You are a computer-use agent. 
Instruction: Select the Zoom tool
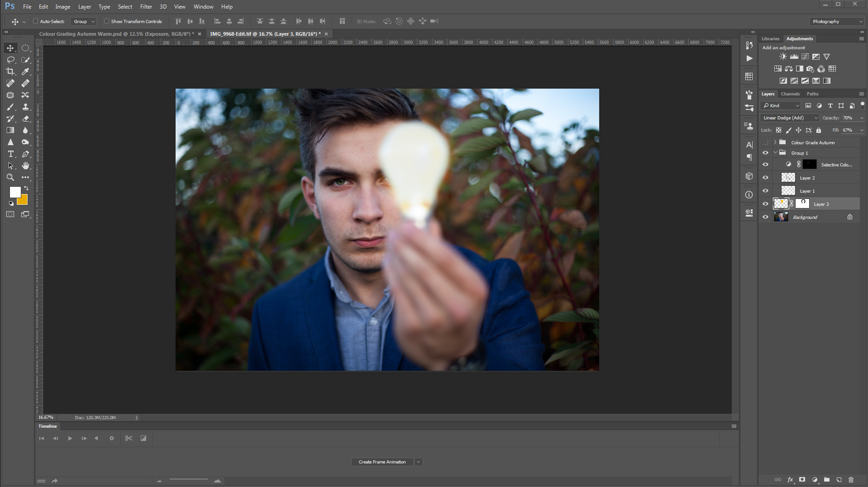coord(10,177)
